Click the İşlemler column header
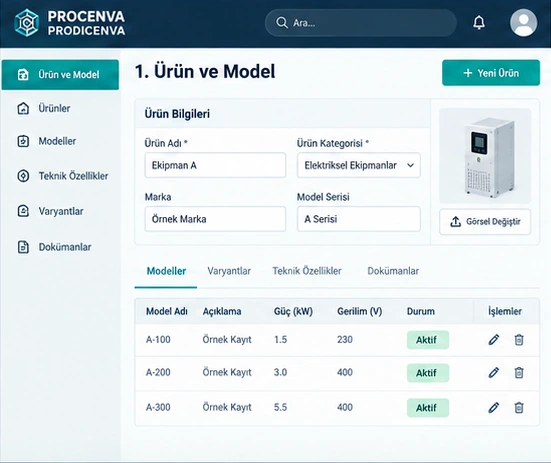This screenshot has width=551, height=463. 505,311
